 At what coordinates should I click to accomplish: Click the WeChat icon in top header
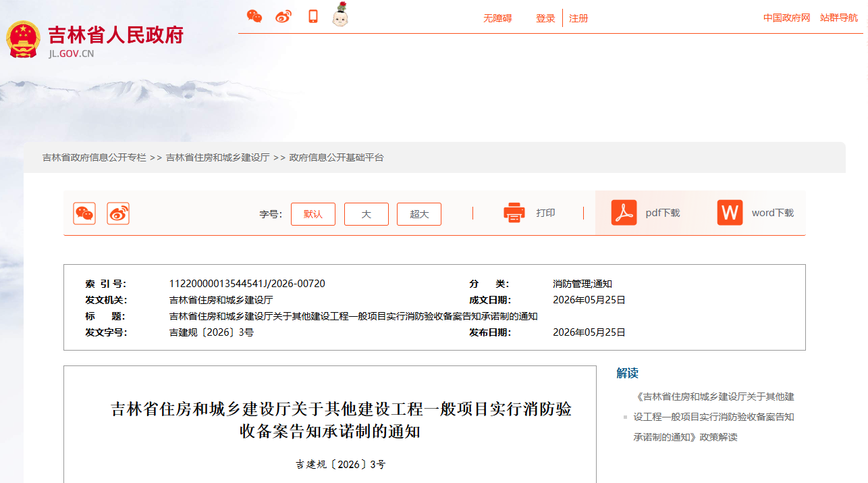tap(254, 17)
